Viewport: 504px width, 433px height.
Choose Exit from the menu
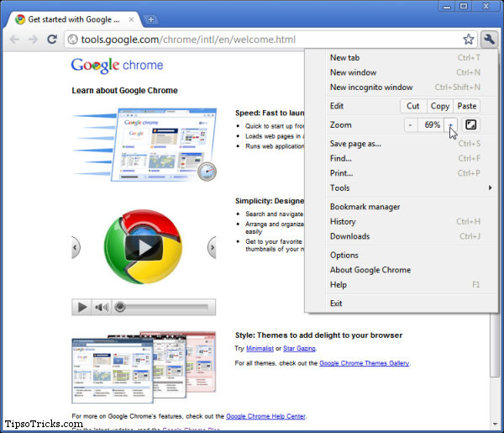411,304
